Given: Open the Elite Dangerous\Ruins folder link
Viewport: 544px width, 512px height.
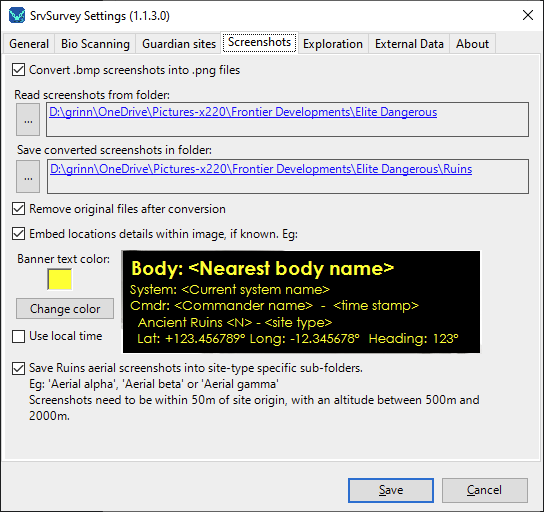Looking at the screenshot, I should 261,169.
